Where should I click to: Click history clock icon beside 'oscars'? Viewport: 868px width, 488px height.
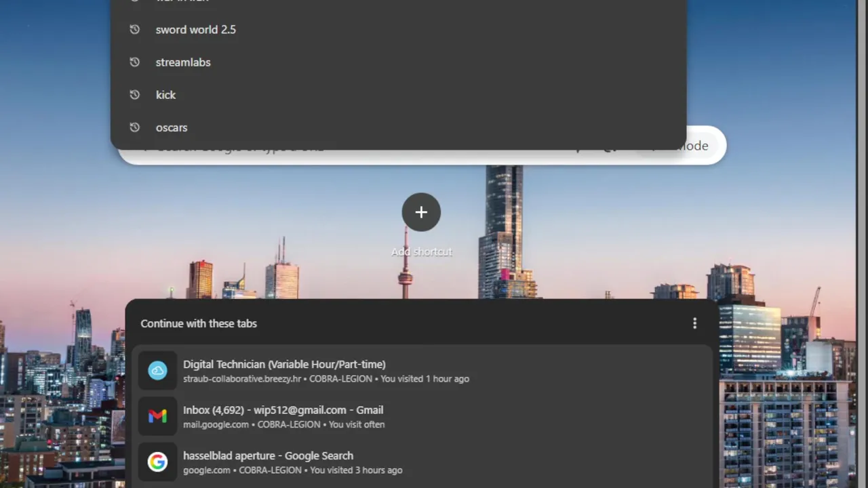134,127
